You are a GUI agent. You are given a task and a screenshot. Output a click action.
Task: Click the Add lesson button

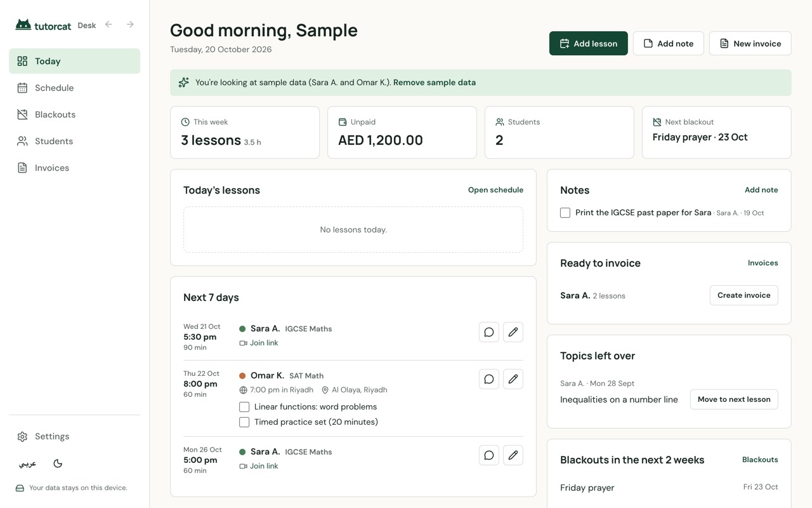[589, 43]
